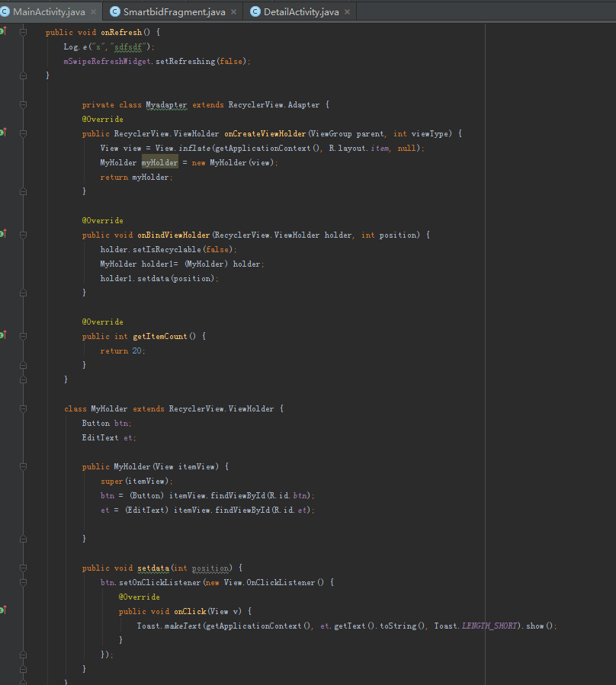Click the fold end marker closing onCreateViewHolder

23,191
